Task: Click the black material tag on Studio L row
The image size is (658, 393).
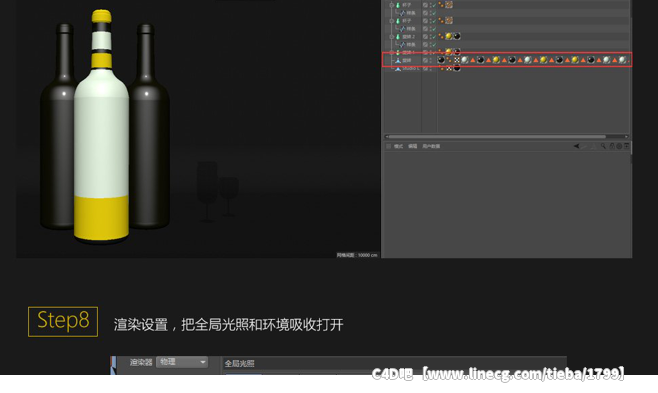Action: [x=457, y=68]
